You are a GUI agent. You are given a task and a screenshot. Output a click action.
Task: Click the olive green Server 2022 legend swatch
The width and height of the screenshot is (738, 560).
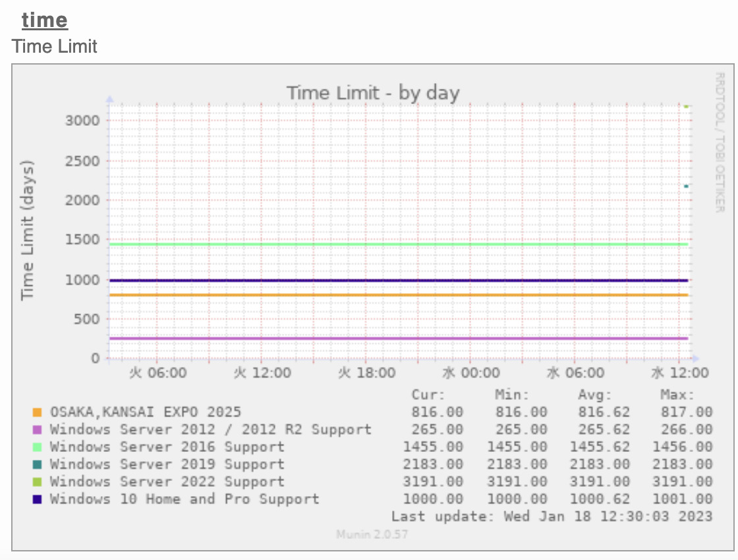[x=37, y=482]
